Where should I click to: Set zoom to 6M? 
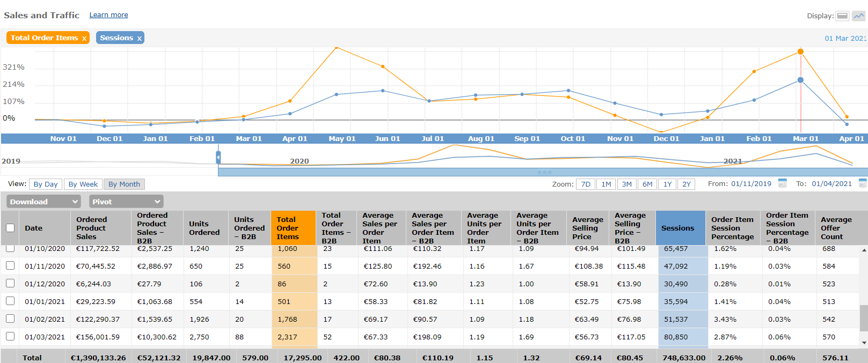click(647, 184)
